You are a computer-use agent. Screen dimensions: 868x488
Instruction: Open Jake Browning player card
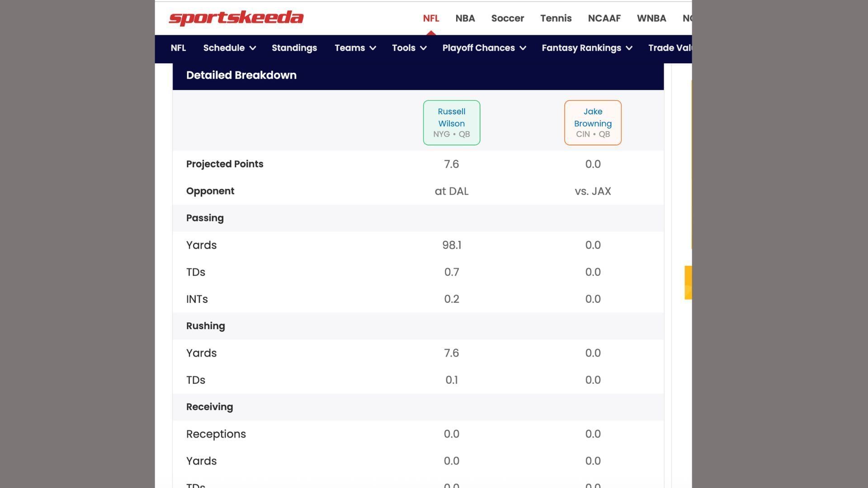592,122
